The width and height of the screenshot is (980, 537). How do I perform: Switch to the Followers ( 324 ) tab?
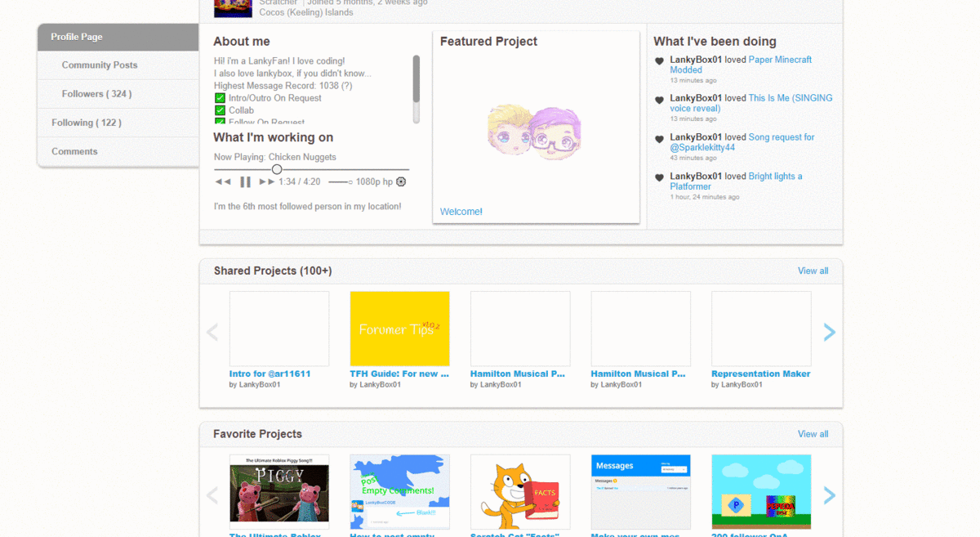[x=96, y=94]
